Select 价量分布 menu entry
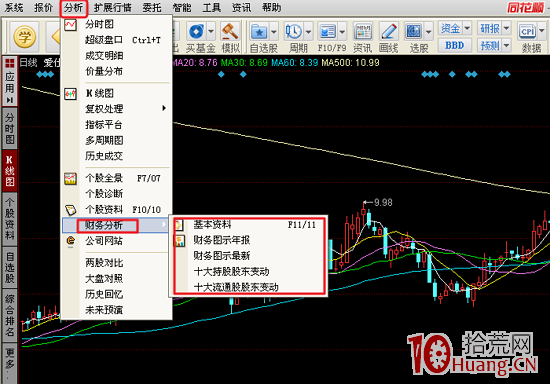 tap(117, 72)
